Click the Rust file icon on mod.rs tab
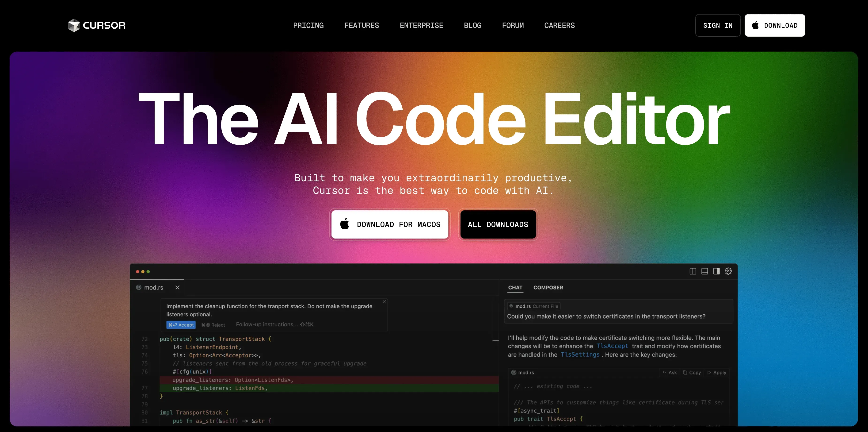 (139, 287)
